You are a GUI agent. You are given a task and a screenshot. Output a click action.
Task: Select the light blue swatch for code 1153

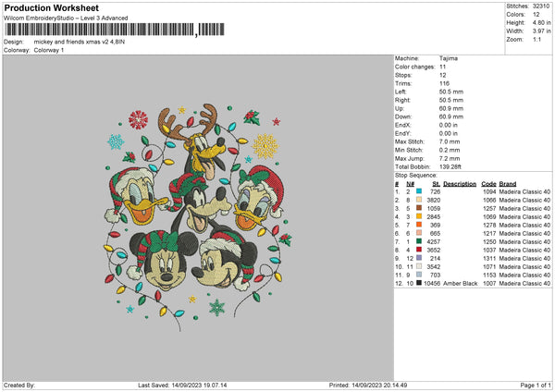pos(419,275)
